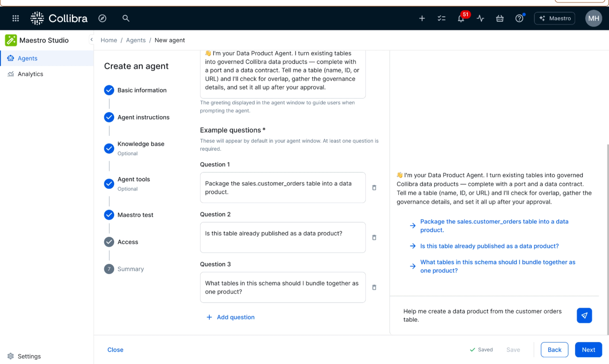Viewport: 609px width, 364px height.
Task: Click the Close link at bottom
Action: [x=115, y=350]
